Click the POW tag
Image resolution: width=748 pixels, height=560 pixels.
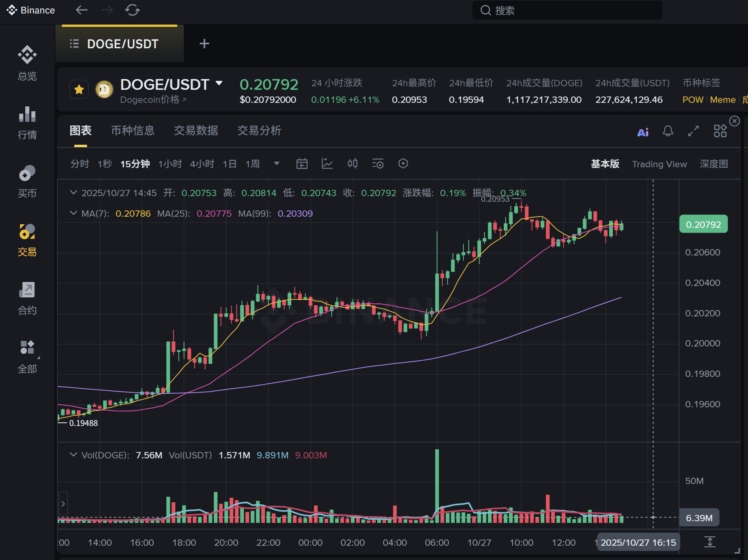point(693,100)
